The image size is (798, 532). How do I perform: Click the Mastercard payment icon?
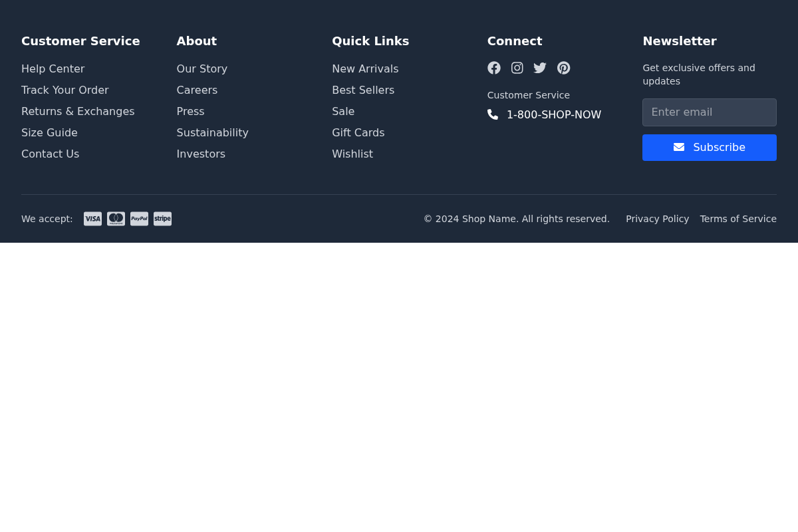point(116,219)
